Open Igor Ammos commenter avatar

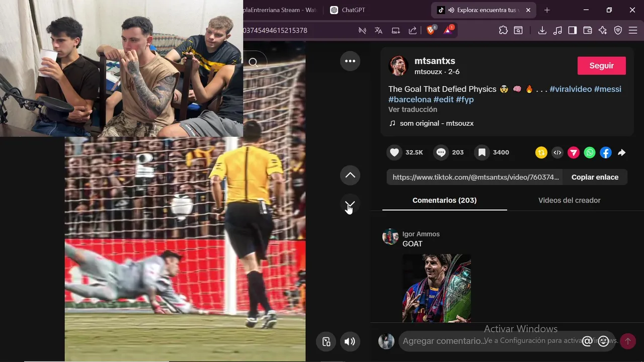click(x=390, y=237)
